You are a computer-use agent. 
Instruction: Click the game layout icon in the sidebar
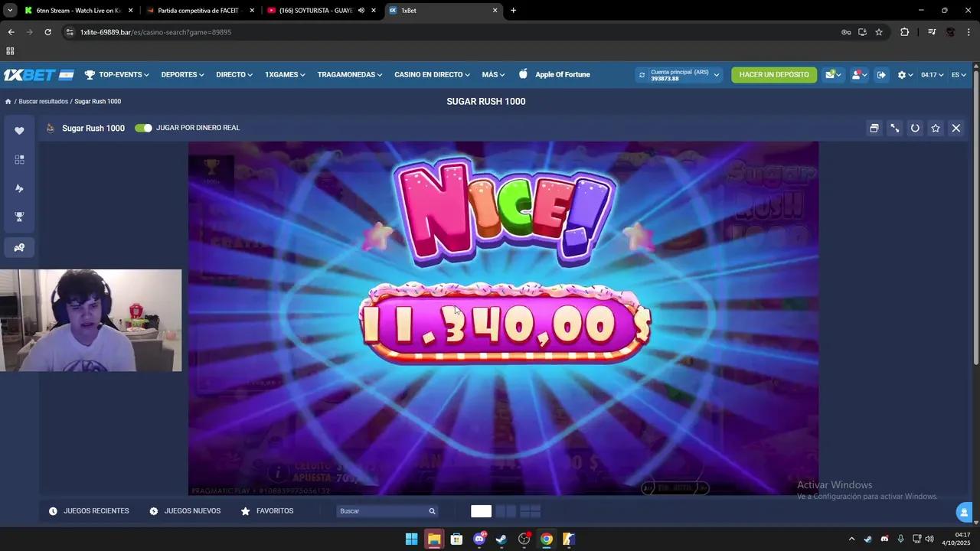pos(19,160)
